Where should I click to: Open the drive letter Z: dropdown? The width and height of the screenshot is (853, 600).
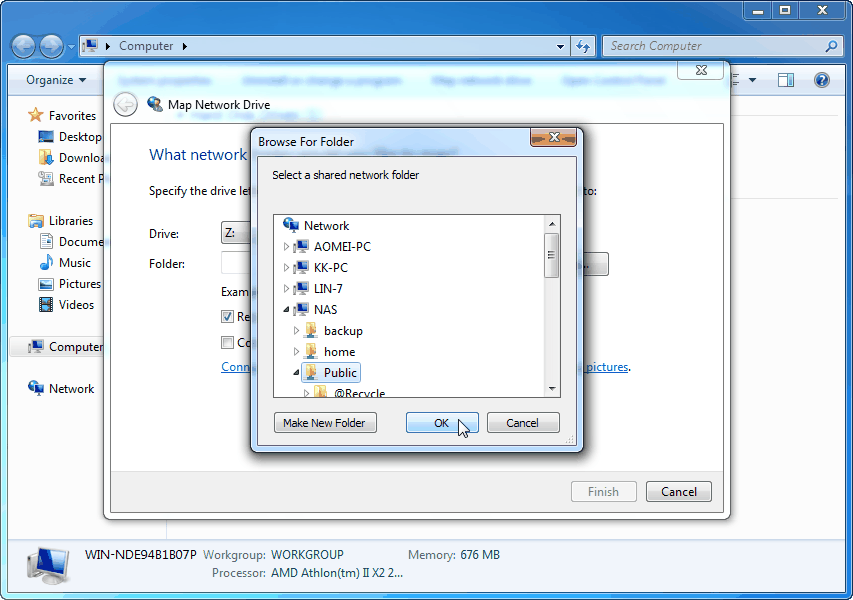(237, 232)
